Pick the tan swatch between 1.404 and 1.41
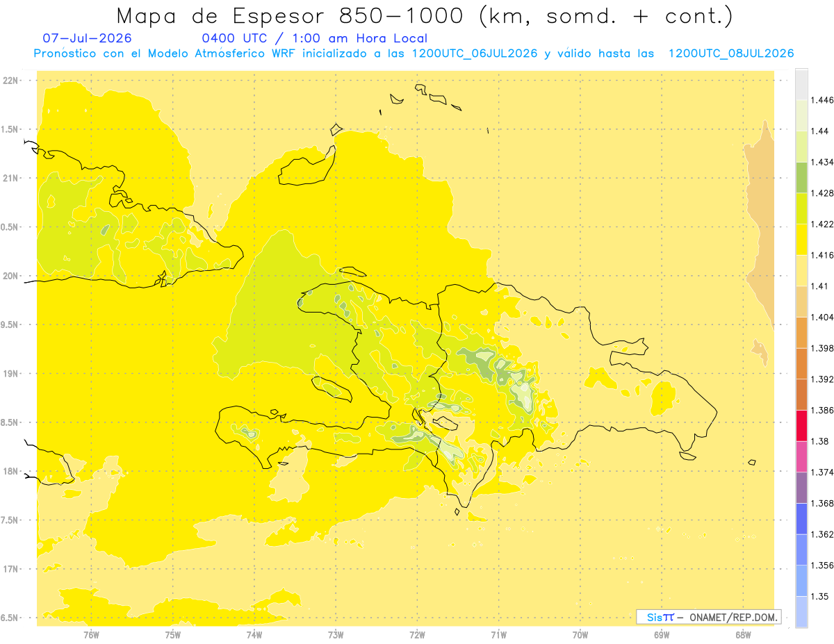Screen dimensions: 834x644 coord(801,302)
